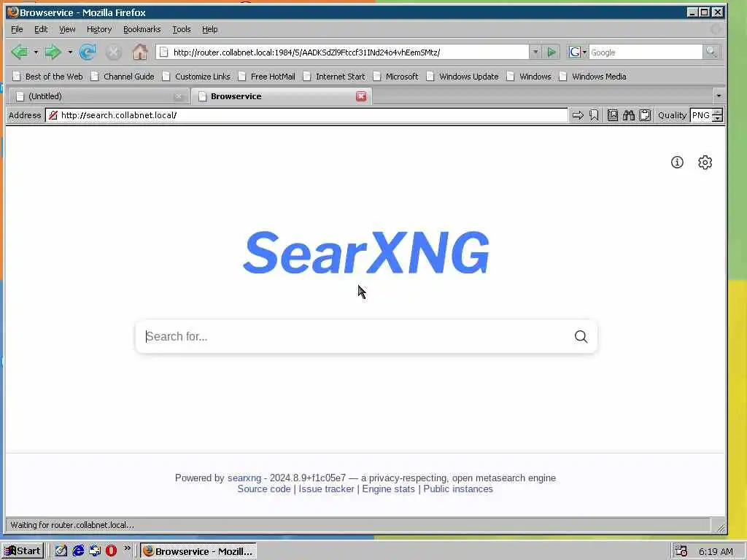747x560 pixels.
Task: Select the Browservice tab
Action: click(281, 96)
